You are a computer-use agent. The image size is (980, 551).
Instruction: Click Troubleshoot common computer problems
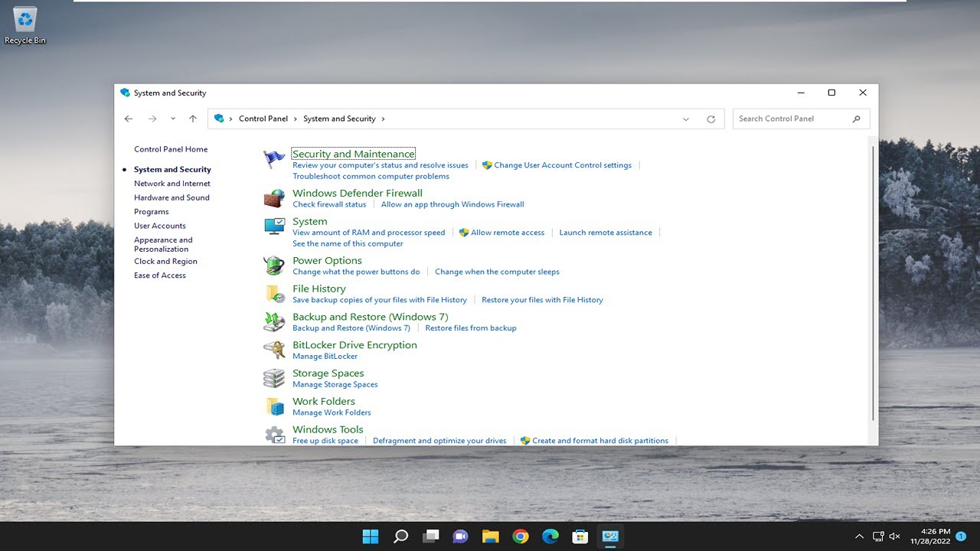click(x=371, y=176)
